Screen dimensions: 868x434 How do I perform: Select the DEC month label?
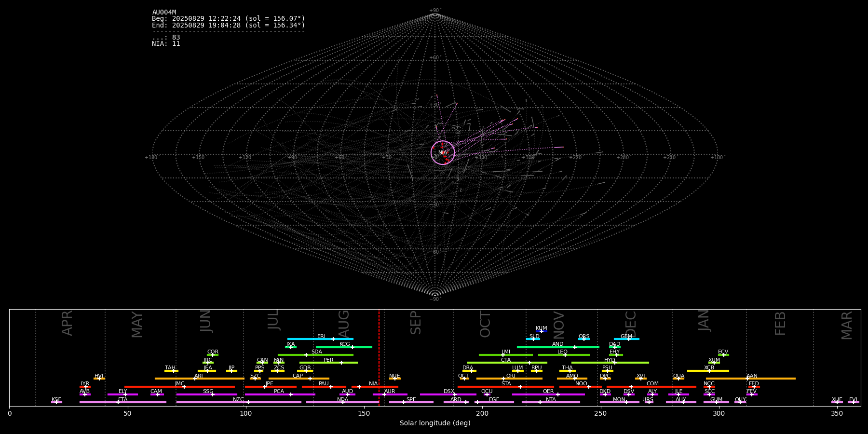pyautogui.click(x=631, y=324)
